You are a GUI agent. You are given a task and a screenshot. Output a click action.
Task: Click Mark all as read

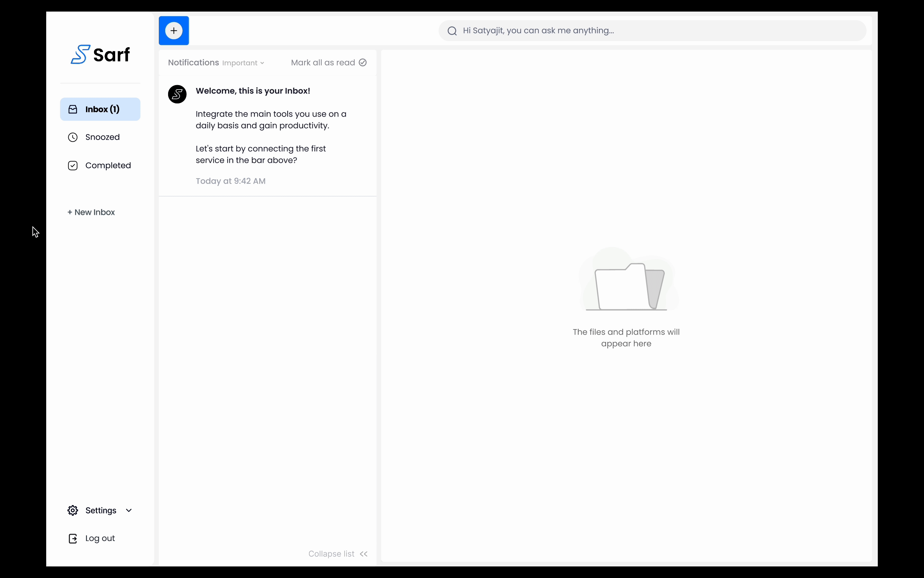click(329, 63)
